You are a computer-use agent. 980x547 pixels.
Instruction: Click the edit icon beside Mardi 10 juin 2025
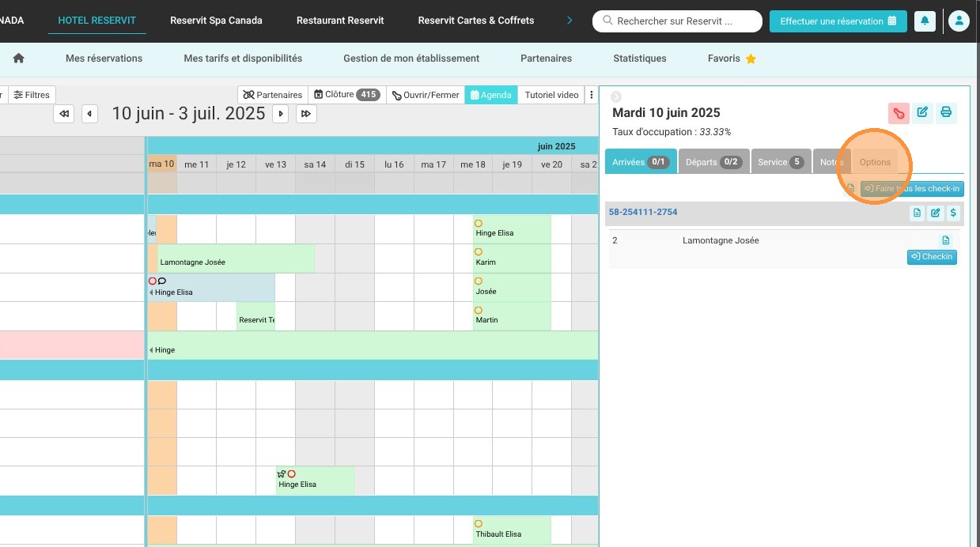click(922, 113)
